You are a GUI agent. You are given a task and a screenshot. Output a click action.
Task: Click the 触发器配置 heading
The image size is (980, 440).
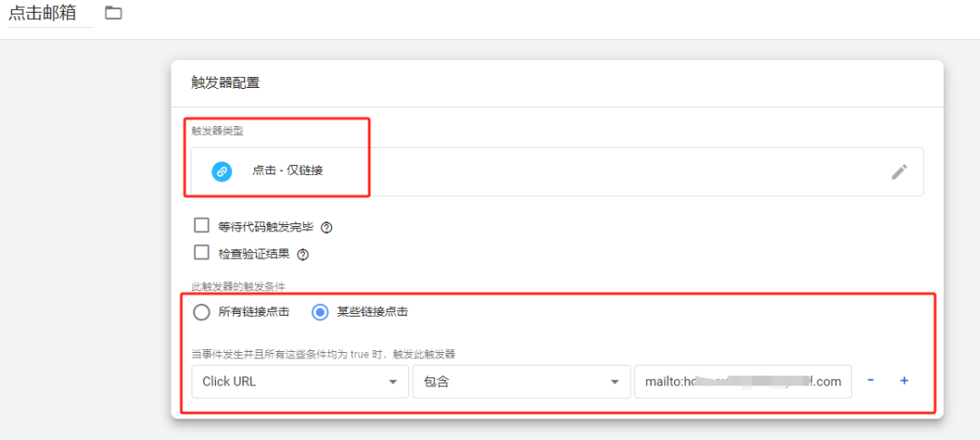pyautogui.click(x=225, y=83)
